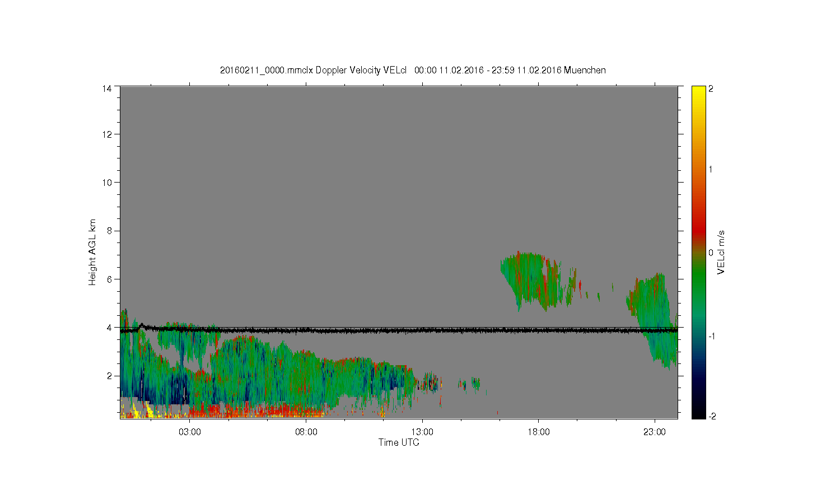Click the colorbar value 0

pos(711,253)
